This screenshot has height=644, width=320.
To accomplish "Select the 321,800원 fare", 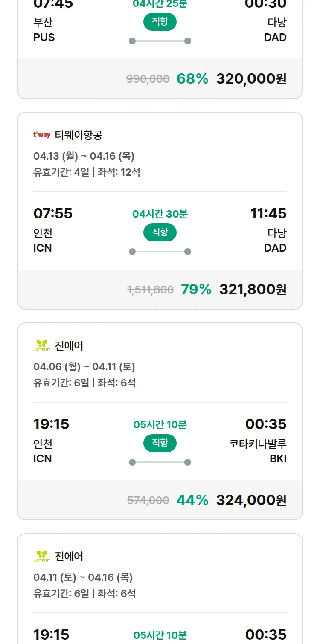I will pos(253,290).
